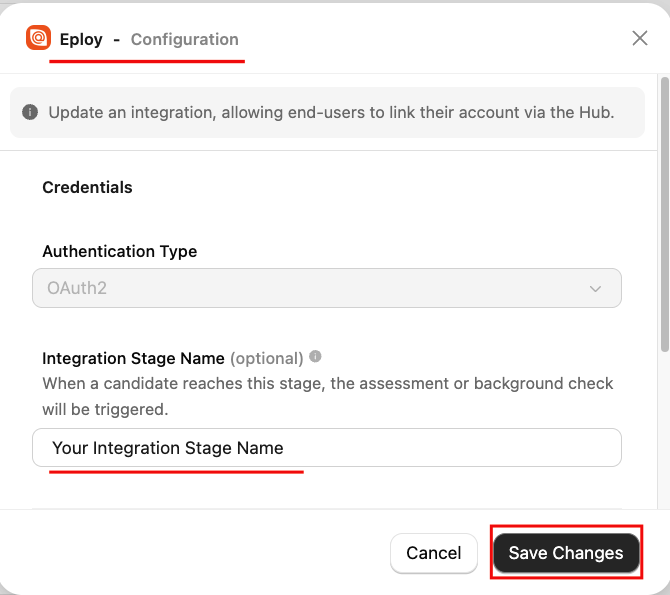Click the info icon in the banner
The height and width of the screenshot is (595, 670).
click(30, 112)
